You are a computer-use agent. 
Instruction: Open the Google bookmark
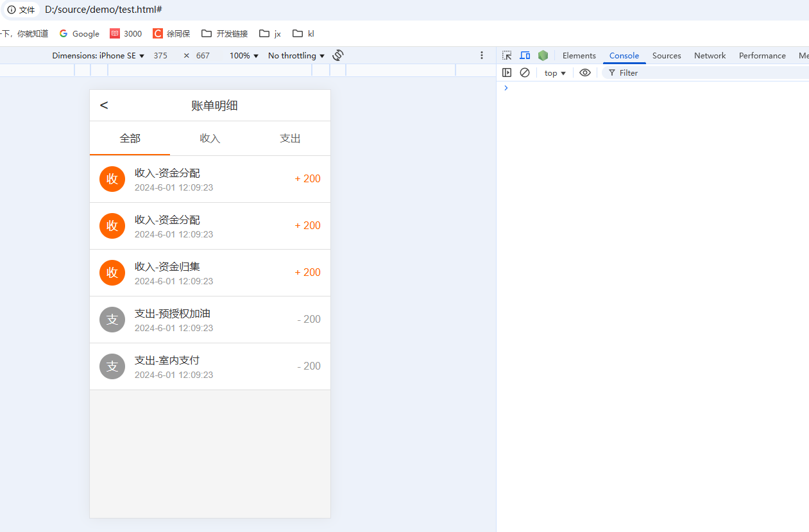tap(79, 33)
